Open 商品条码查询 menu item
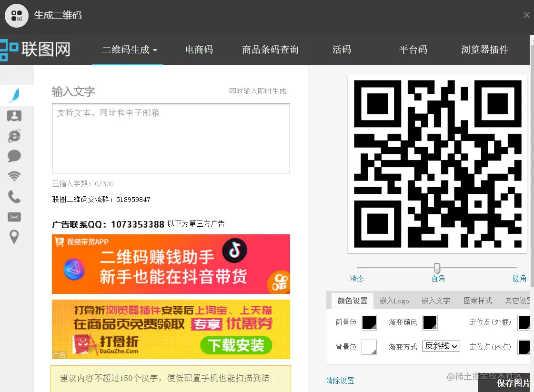The height and width of the screenshot is (392, 534). tap(271, 50)
